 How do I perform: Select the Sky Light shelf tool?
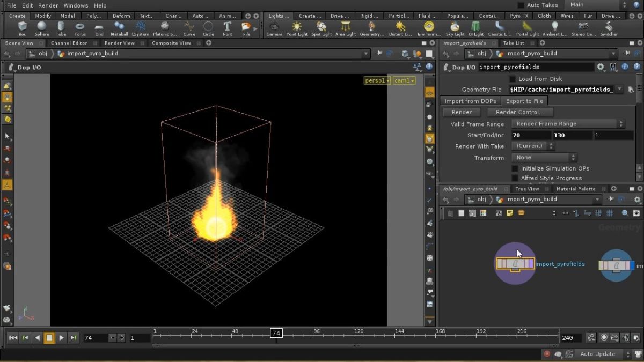(455, 28)
